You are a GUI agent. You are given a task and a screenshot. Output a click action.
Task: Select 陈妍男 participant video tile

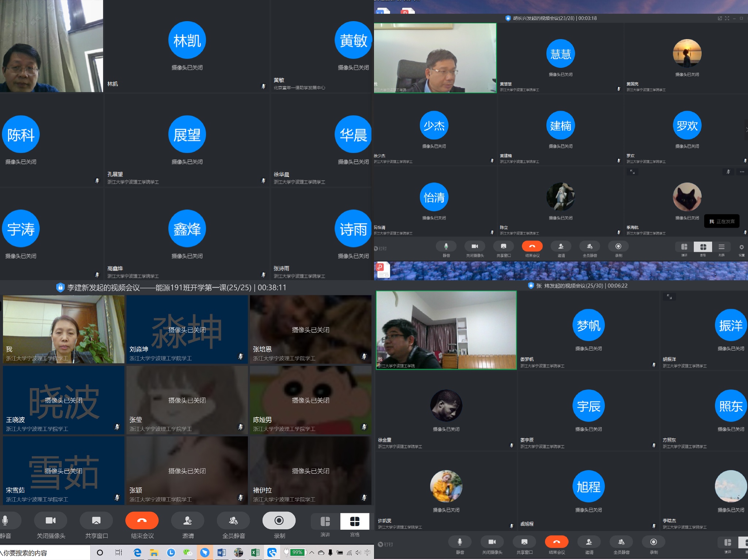[310, 400]
